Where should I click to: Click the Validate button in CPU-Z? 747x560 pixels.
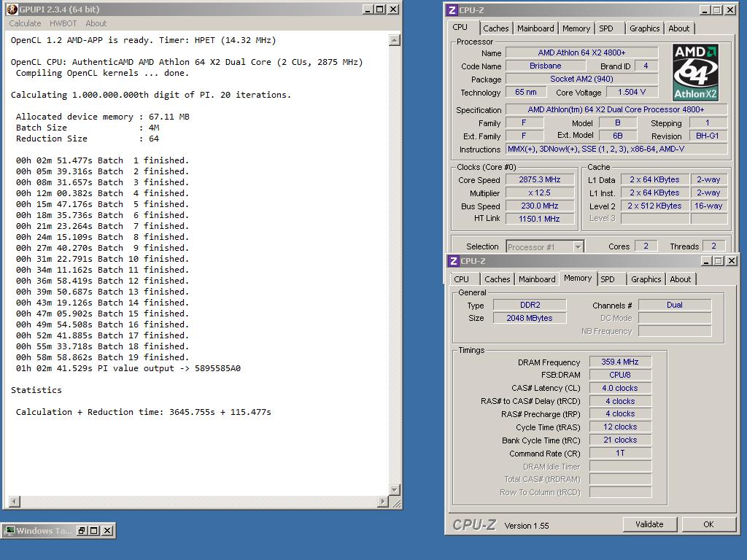pyautogui.click(x=649, y=524)
